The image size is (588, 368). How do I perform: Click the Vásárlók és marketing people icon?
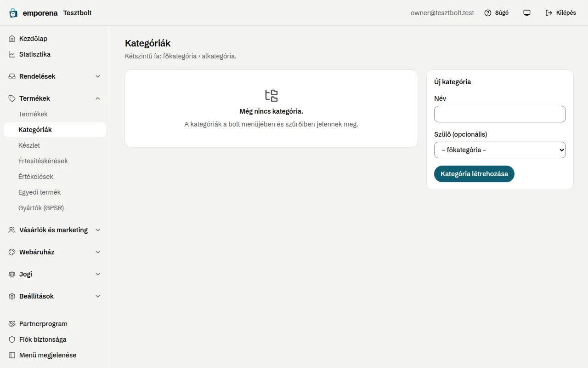pos(12,230)
